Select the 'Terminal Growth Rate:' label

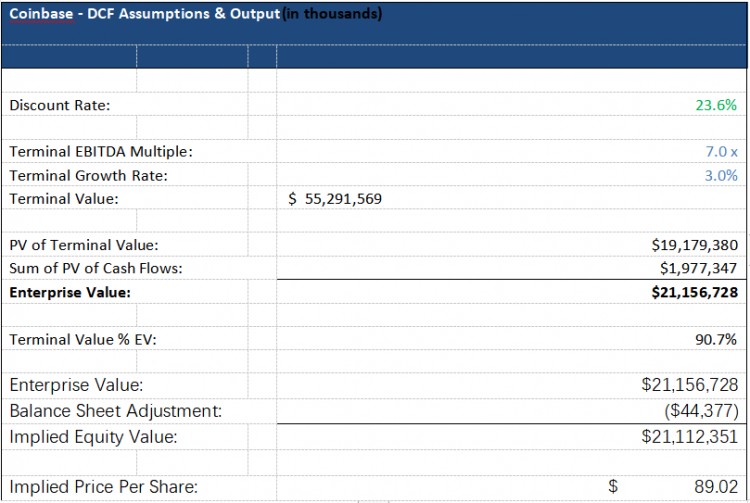[x=88, y=175]
